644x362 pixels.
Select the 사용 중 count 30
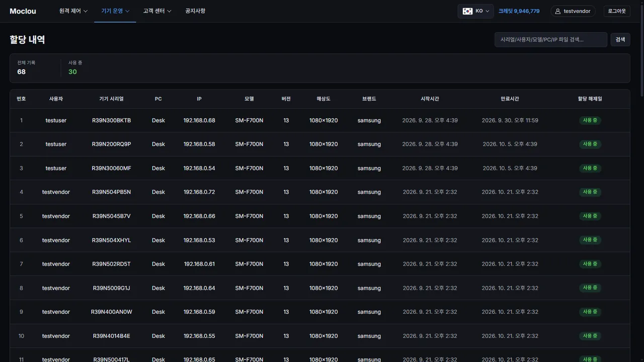(73, 72)
